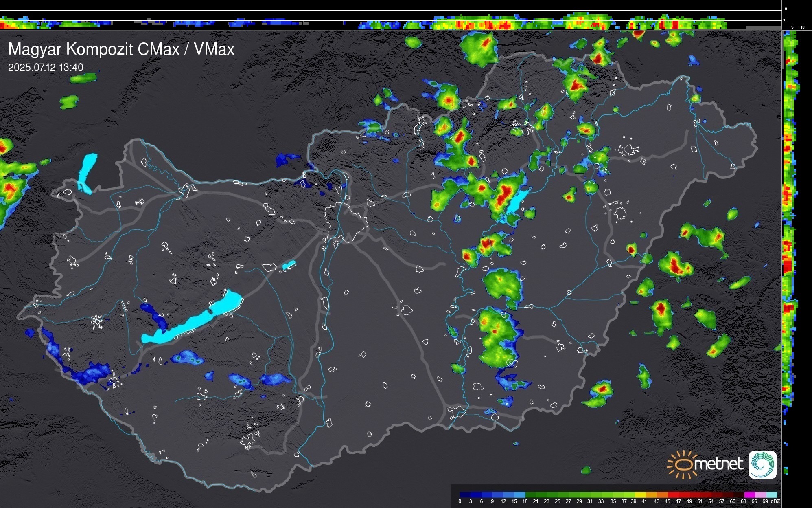
Task: Click the isolated green echo below metnet logo
Action: (x=586, y=470)
